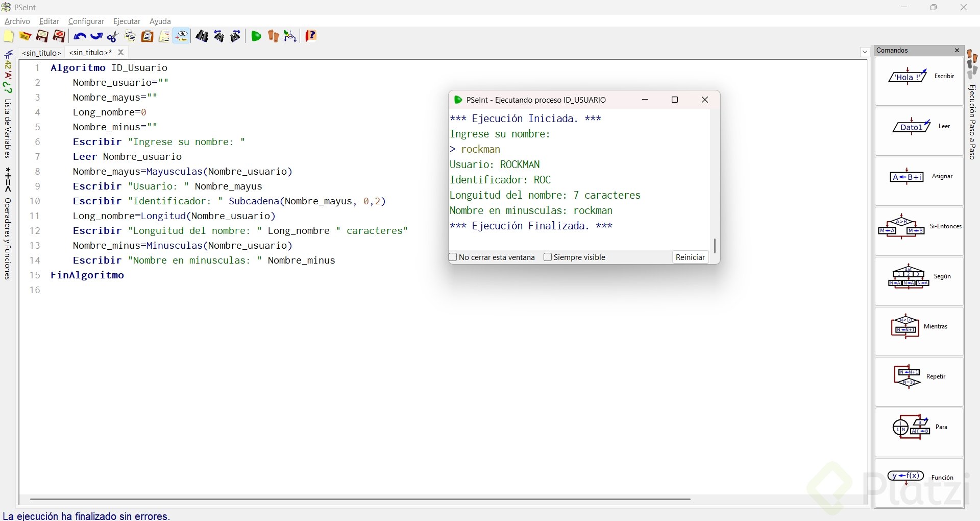Click the step-by-step execution footprints icon
Viewport: 980px width, 521px height.
point(274,36)
